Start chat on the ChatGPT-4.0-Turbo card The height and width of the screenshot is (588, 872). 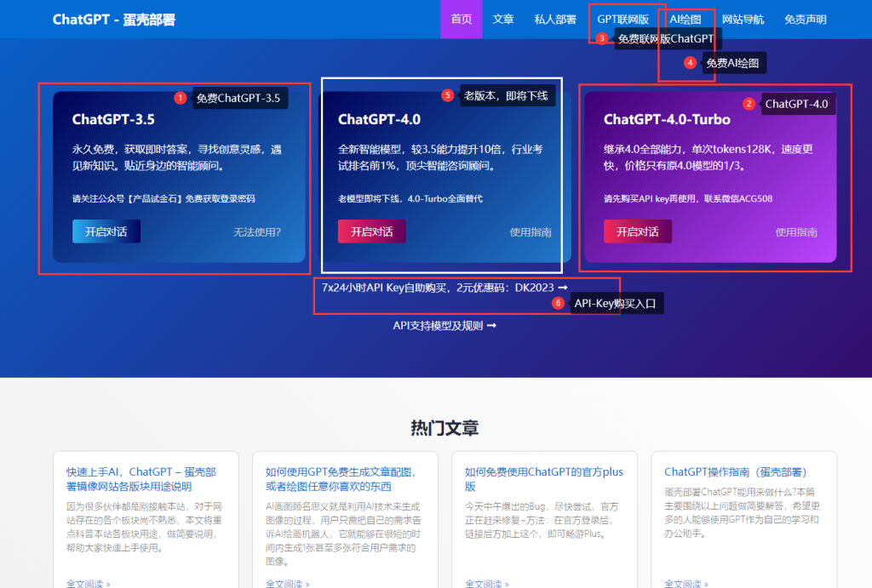point(637,231)
